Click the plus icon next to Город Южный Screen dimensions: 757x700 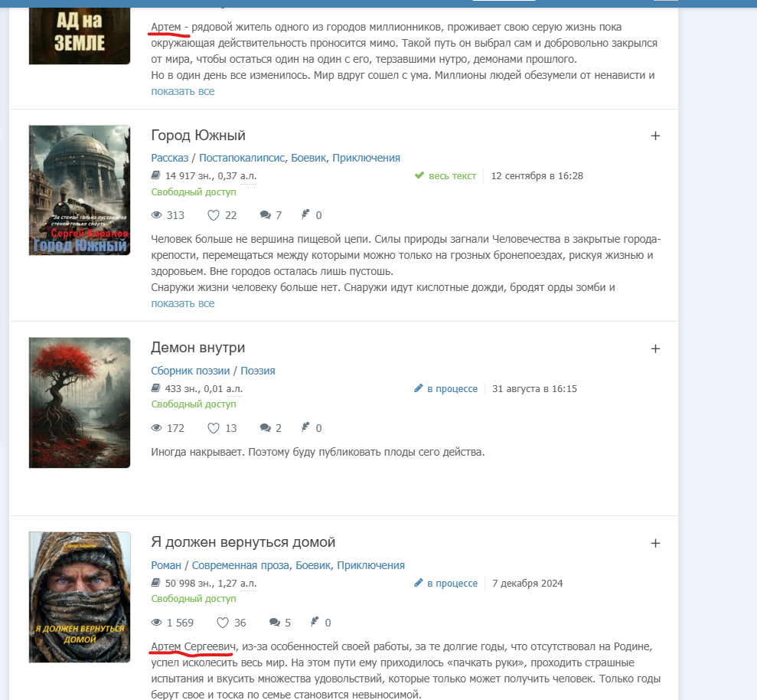point(655,136)
